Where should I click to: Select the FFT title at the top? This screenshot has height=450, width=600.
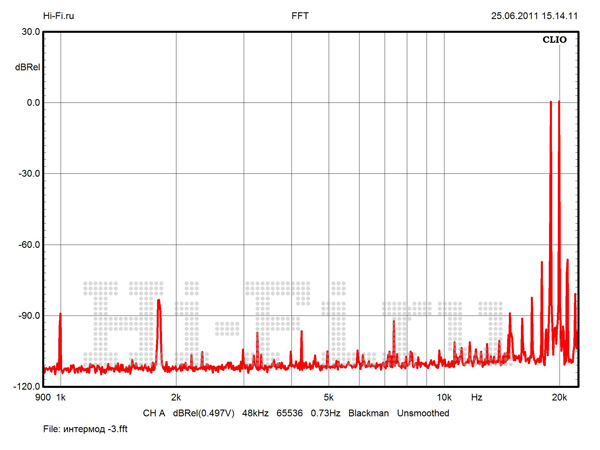coord(299,16)
